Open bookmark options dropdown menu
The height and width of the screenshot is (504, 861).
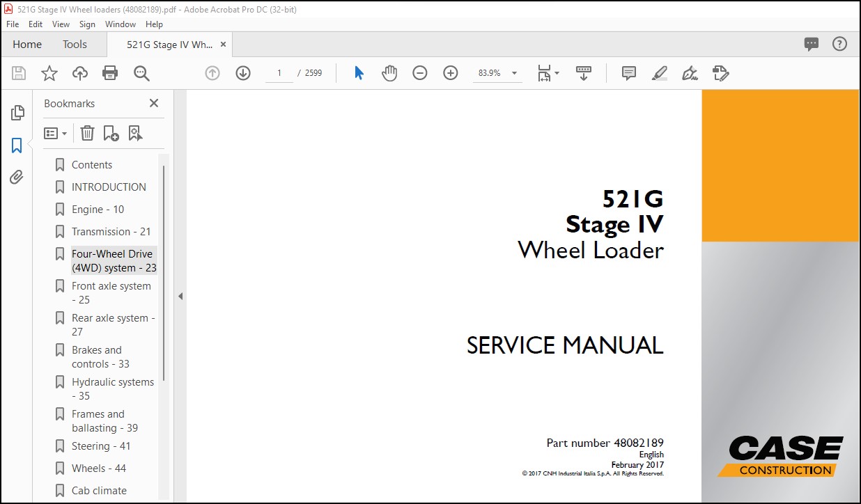click(x=56, y=133)
